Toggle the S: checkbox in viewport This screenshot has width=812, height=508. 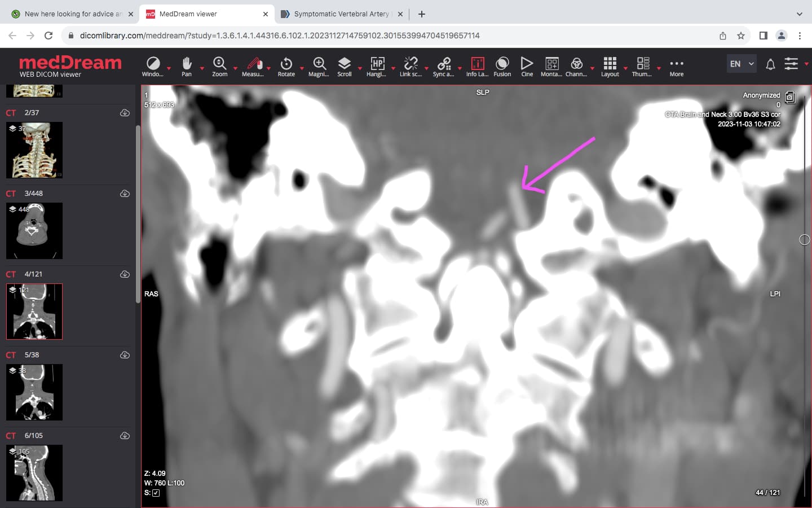[156, 493]
